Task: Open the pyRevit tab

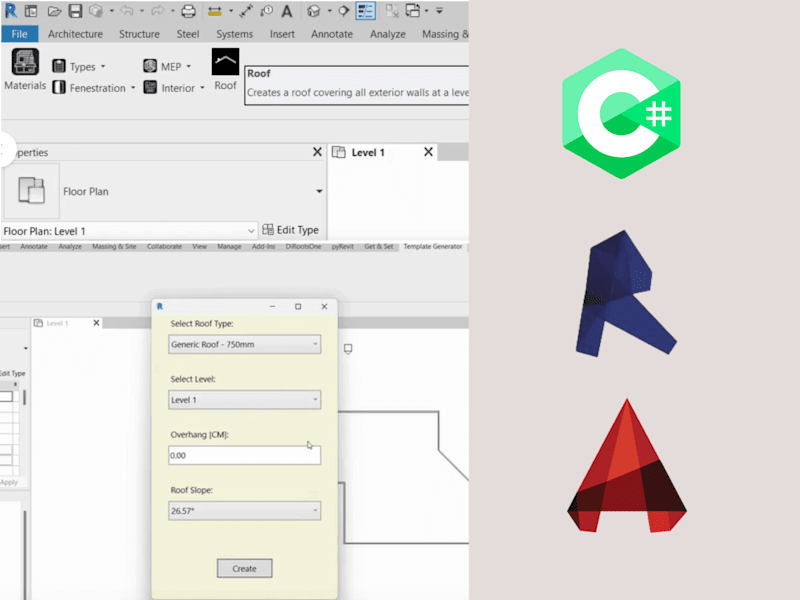Action: 342,246
